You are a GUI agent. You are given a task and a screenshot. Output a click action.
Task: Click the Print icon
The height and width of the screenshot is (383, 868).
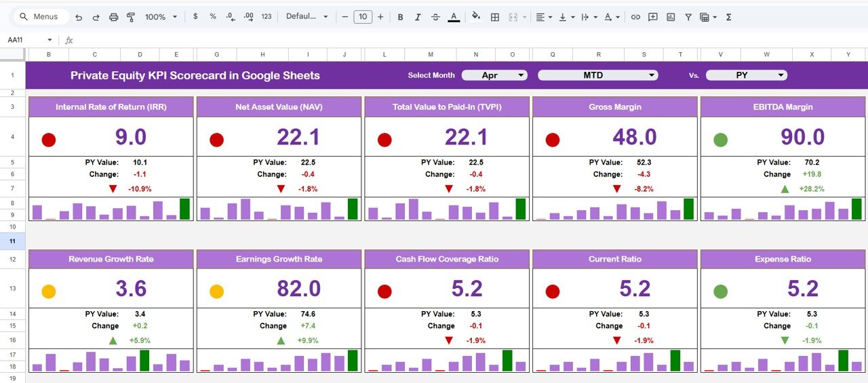pyautogui.click(x=114, y=17)
